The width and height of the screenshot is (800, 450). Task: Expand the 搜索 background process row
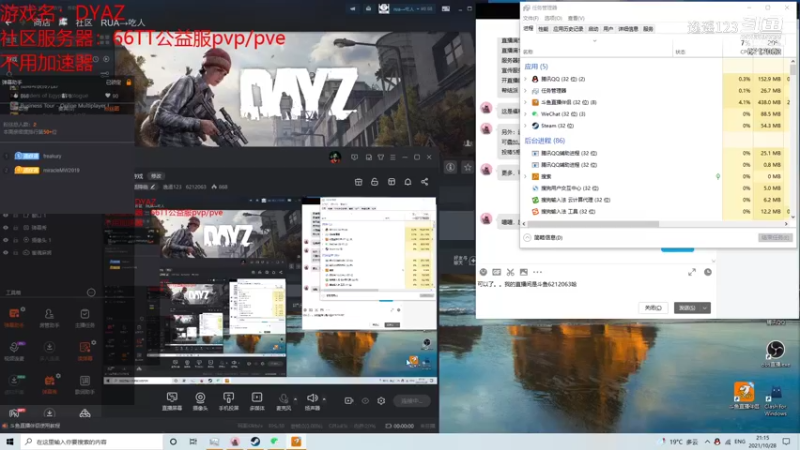click(x=526, y=177)
